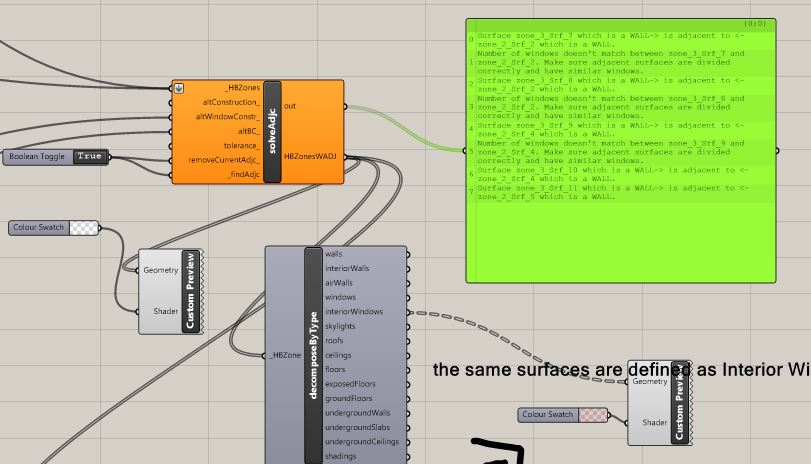This screenshot has width=811, height=464.
Task: Click the altConstruction_ input
Action: (x=231, y=102)
